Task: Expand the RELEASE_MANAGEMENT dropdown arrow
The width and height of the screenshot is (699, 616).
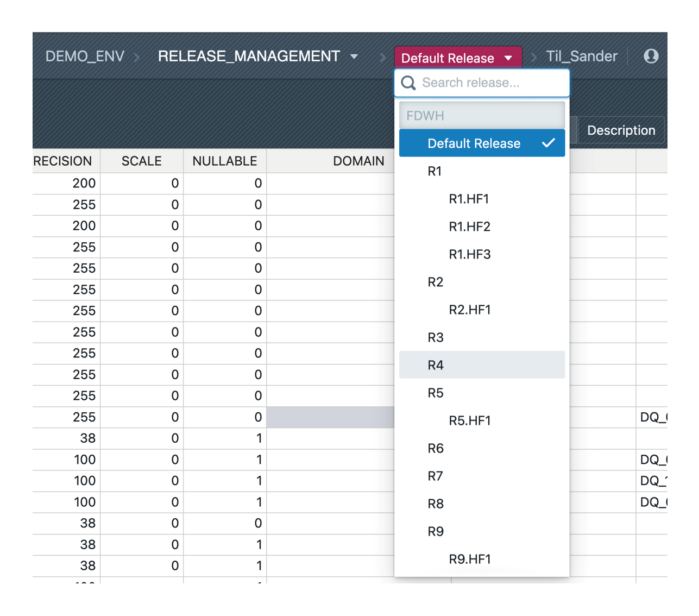Action: pyautogui.click(x=354, y=56)
